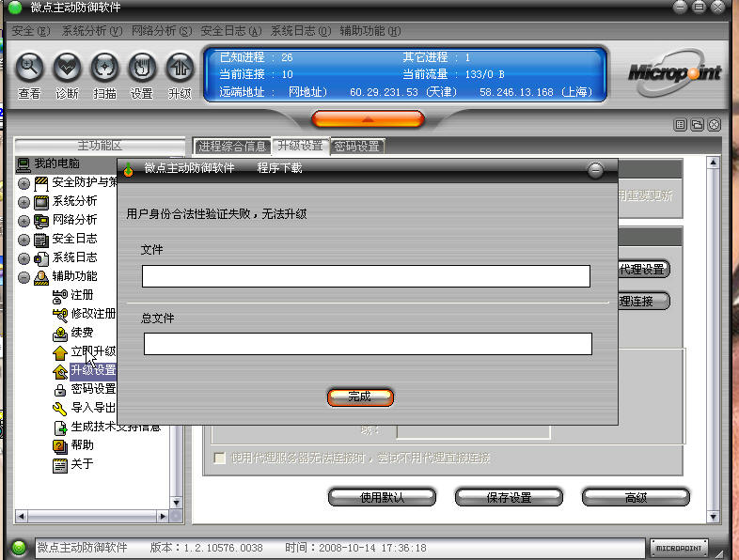739x560 pixels.
Task: Click the domain input field under proxy
Action: [x=474, y=431]
